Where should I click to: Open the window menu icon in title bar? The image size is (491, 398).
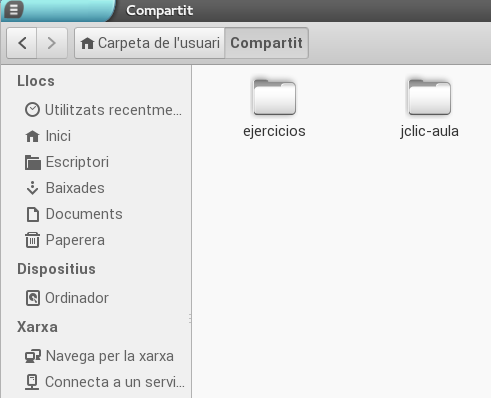tap(14, 10)
